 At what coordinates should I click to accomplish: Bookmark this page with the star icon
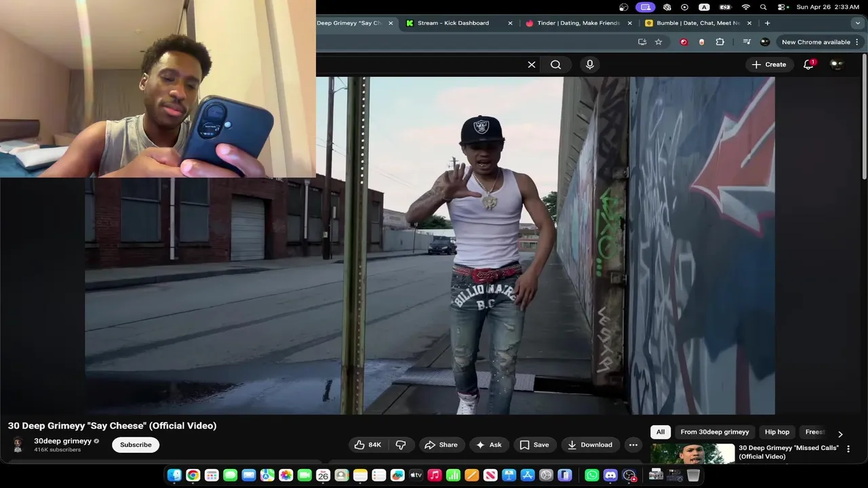658,42
